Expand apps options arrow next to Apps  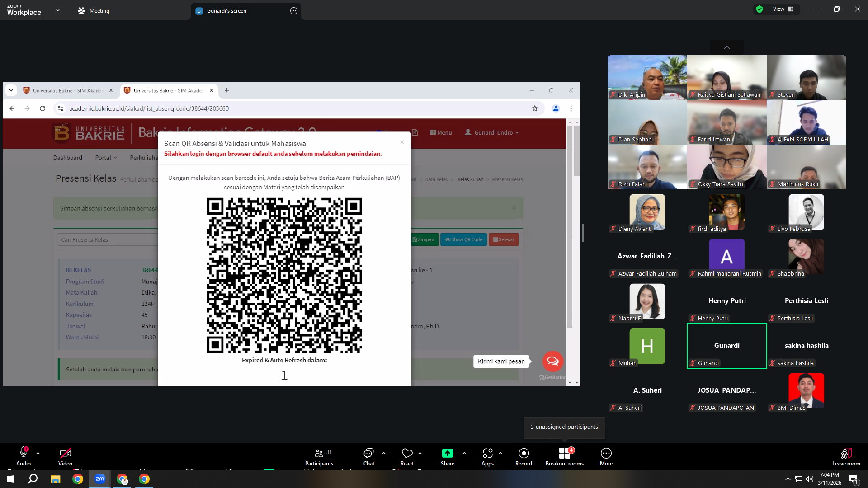click(500, 453)
